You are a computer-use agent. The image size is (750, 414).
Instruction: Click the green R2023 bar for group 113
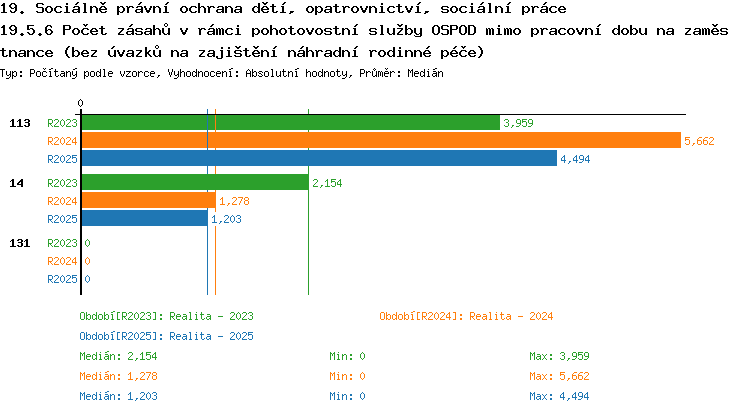291,123
